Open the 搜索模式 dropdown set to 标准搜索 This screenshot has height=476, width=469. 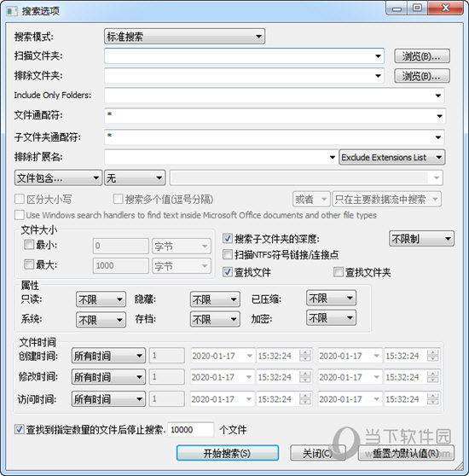click(x=184, y=37)
